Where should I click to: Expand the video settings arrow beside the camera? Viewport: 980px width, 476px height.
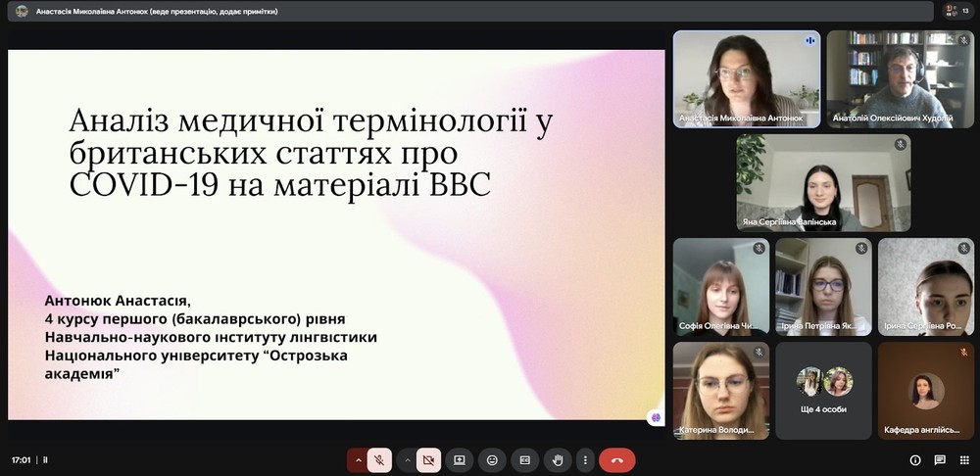pos(406,459)
